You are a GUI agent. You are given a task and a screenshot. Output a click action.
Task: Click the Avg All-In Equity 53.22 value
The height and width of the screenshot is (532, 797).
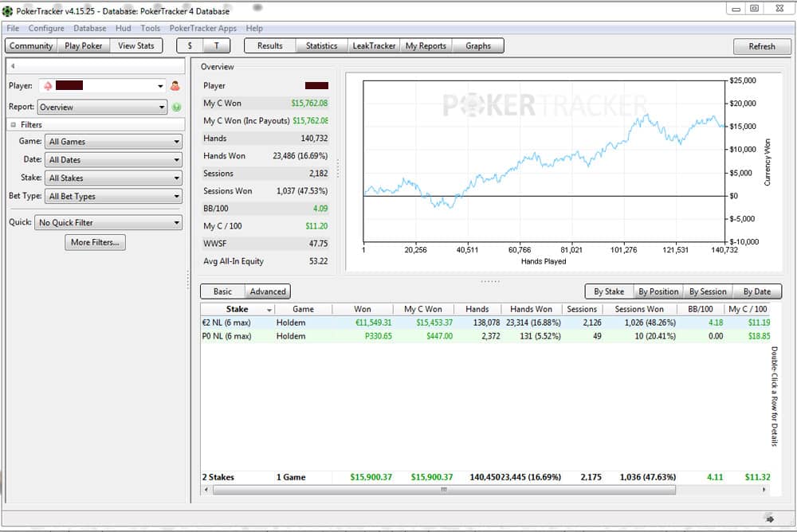pyautogui.click(x=318, y=261)
